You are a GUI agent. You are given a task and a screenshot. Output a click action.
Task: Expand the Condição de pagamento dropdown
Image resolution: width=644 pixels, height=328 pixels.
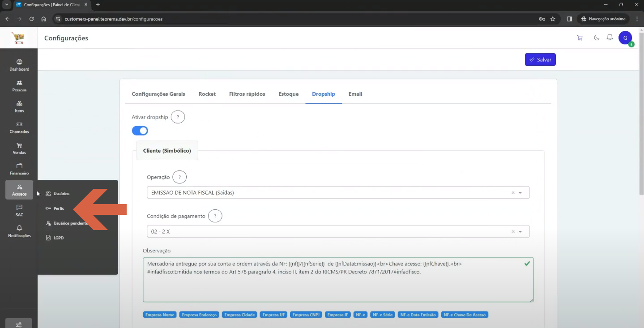[x=520, y=232]
